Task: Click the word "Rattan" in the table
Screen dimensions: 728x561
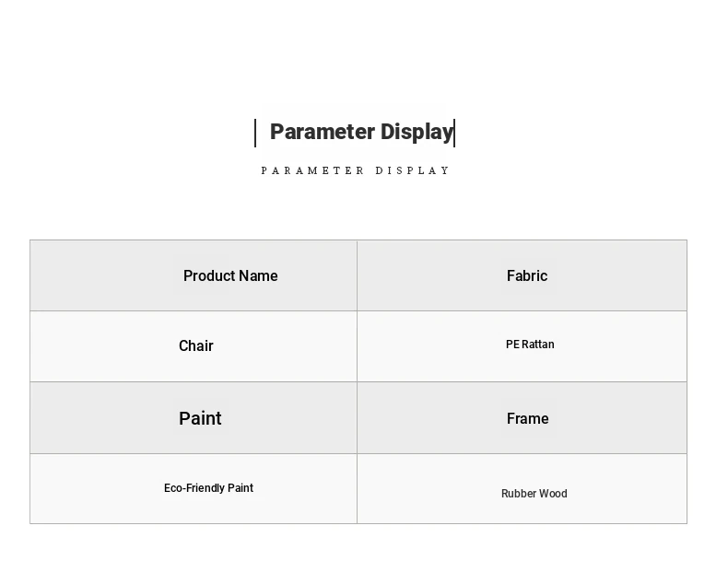Action: tap(539, 345)
